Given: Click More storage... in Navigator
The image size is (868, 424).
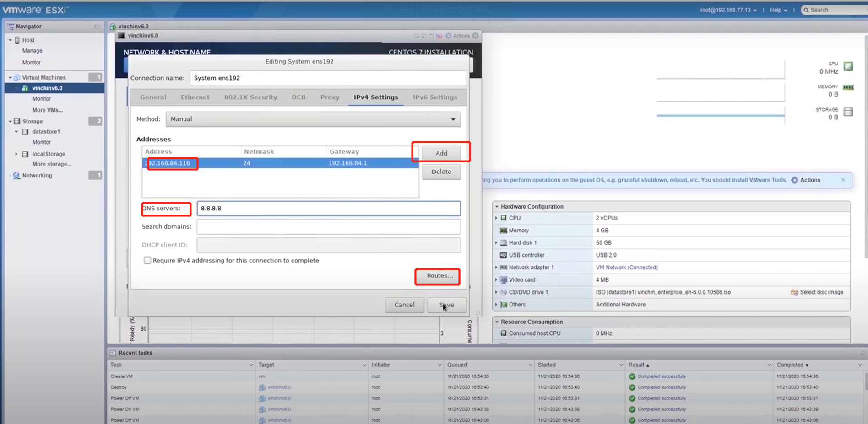Looking at the screenshot, I should click(x=52, y=164).
